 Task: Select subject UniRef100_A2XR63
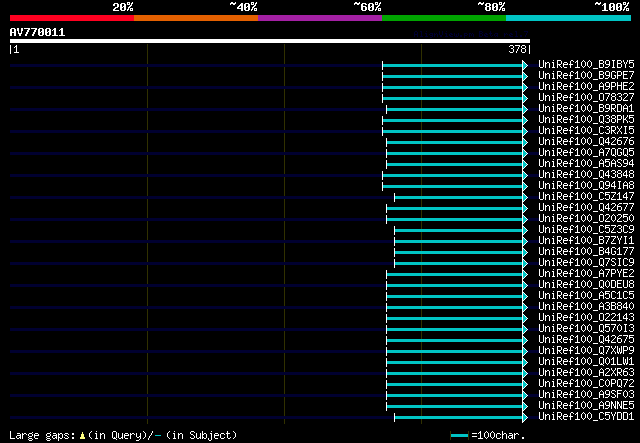click(586, 373)
